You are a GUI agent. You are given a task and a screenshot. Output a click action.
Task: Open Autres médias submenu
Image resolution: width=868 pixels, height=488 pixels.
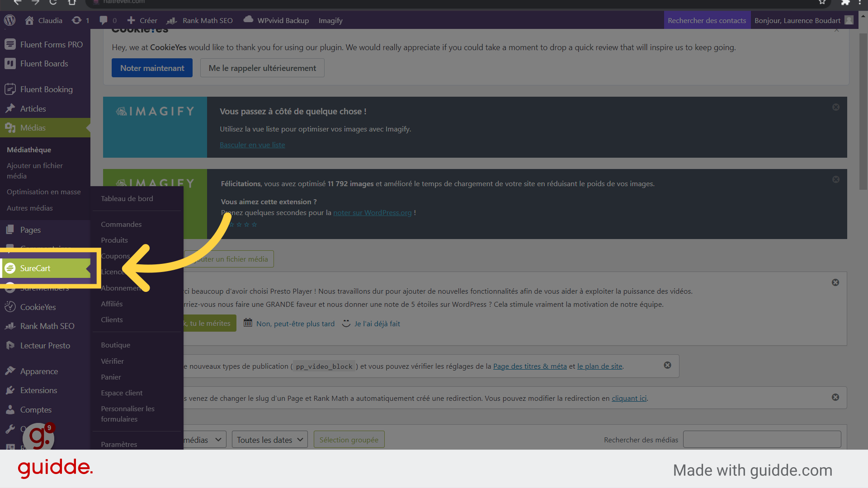pyautogui.click(x=30, y=208)
